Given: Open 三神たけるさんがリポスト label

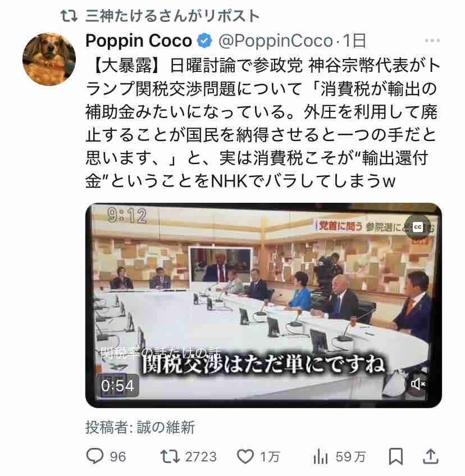Looking at the screenshot, I should [172, 16].
